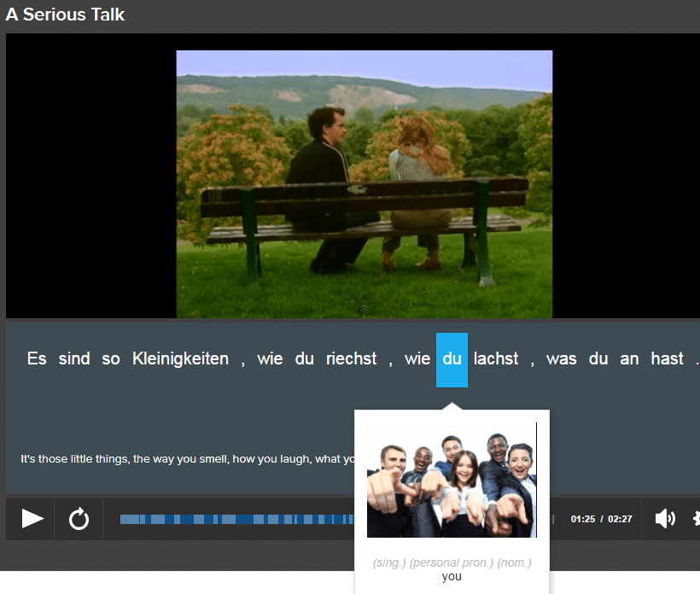The height and width of the screenshot is (594, 700).
Task: Open the settings gear icon
Action: [x=695, y=518]
